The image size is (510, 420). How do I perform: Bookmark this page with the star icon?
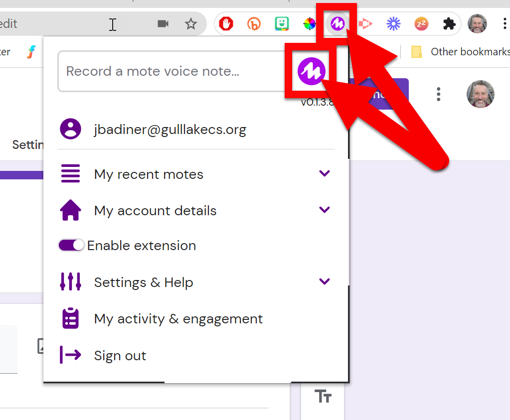(x=190, y=24)
